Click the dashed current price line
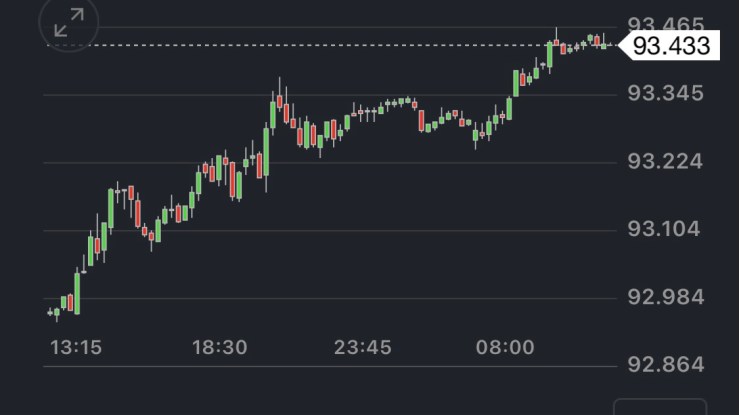739x415 pixels. pos(300,45)
